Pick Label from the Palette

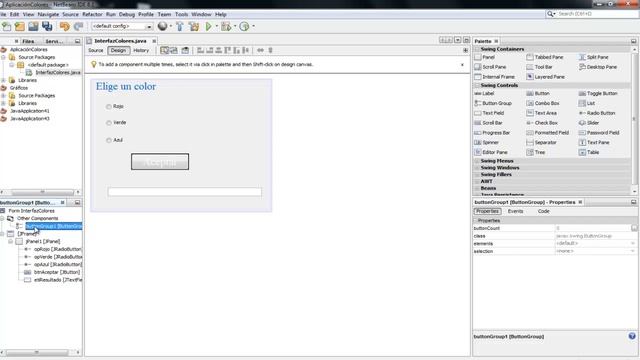click(x=484, y=93)
